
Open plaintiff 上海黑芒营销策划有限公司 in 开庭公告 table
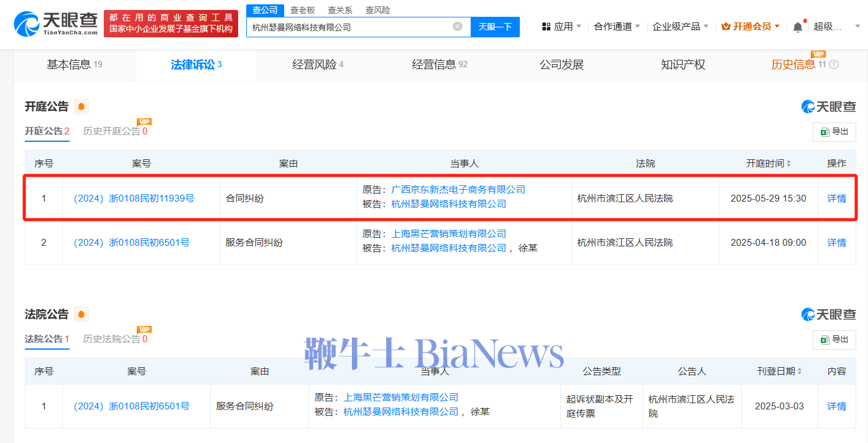449,234
